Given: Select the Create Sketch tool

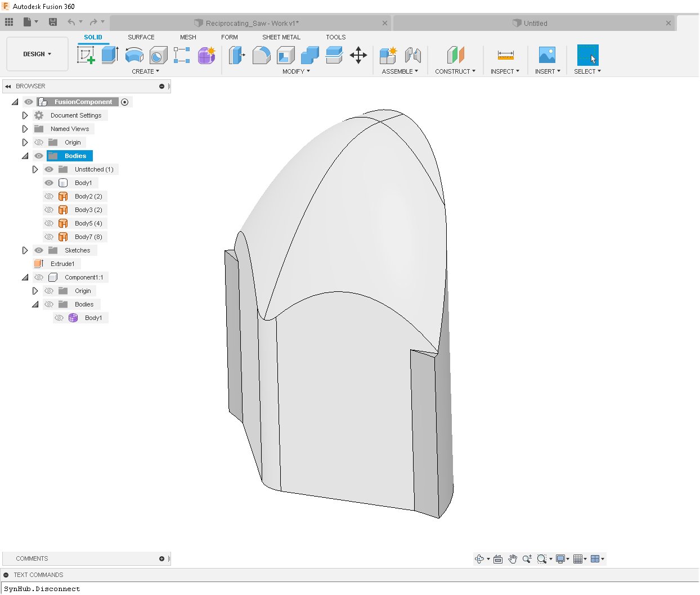Looking at the screenshot, I should point(86,55).
